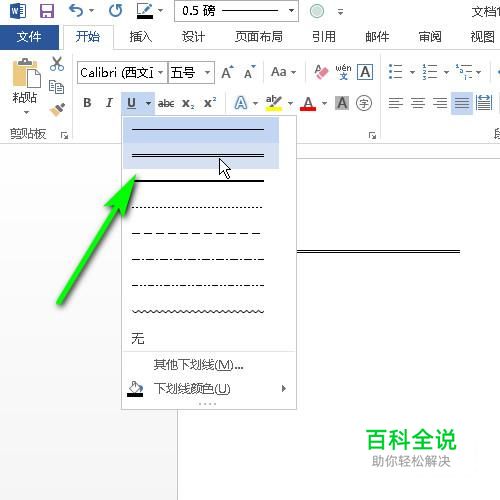Apply red font color
This screenshot has width=500, height=500.
(x=308, y=103)
